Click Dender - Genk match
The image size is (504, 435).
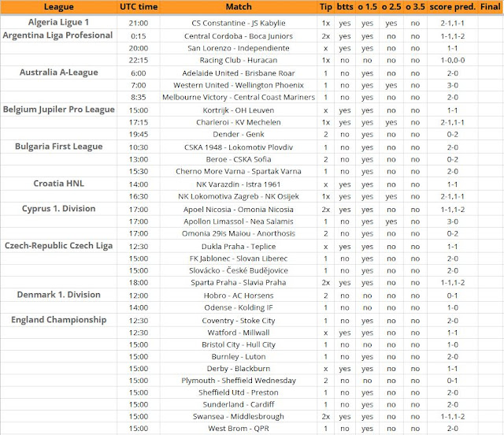tap(239, 134)
